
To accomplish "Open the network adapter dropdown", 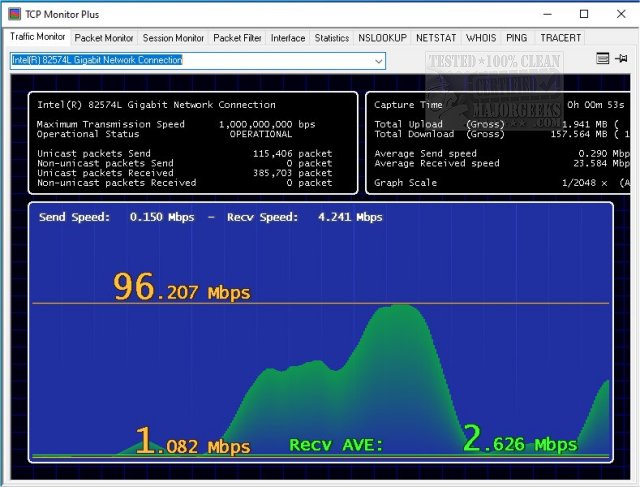I will click(x=377, y=61).
